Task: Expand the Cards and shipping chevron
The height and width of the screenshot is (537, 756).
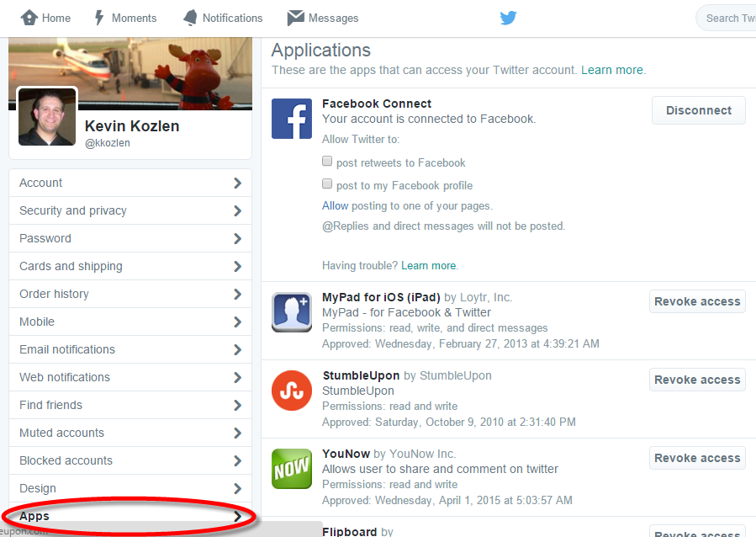Action: click(x=237, y=266)
